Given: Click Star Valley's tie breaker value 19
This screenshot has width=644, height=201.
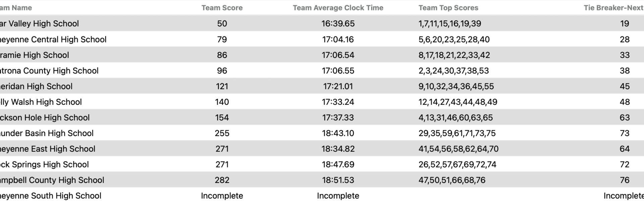Looking at the screenshot, I should click(624, 23).
